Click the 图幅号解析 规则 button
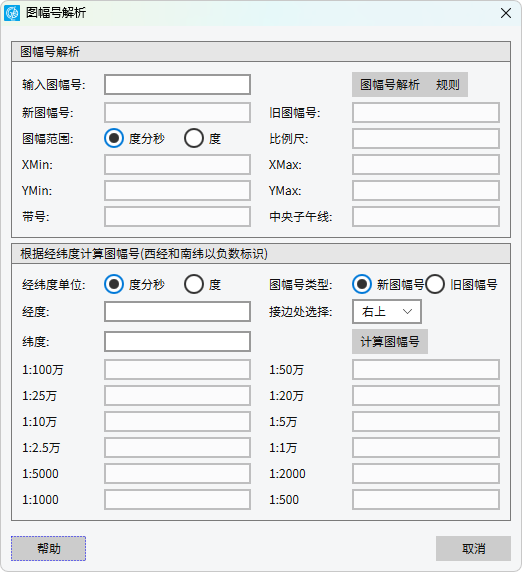This screenshot has width=522, height=572. [410, 85]
